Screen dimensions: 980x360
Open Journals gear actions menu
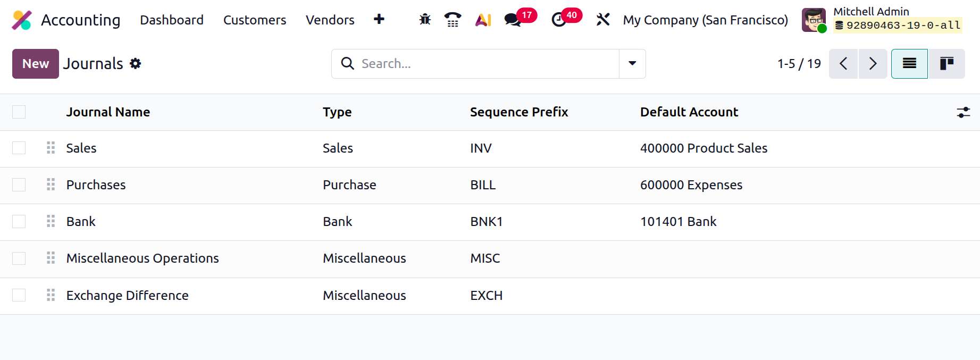136,64
